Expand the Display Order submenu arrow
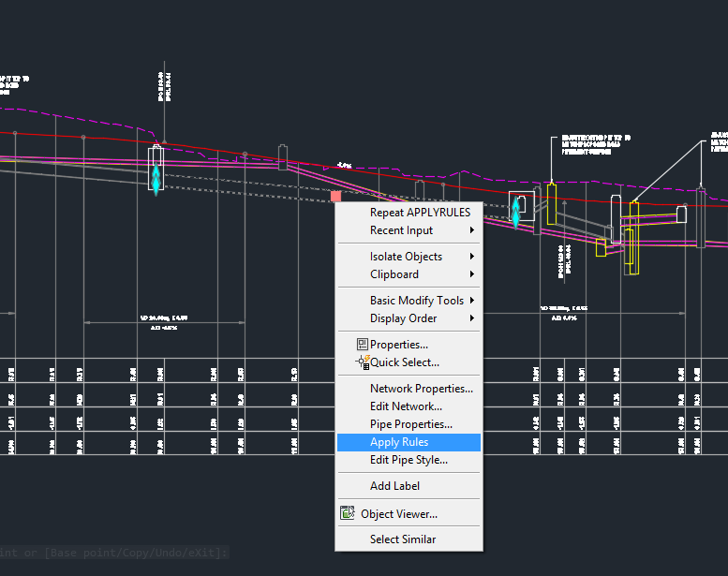This screenshot has width=728, height=576. [x=471, y=318]
